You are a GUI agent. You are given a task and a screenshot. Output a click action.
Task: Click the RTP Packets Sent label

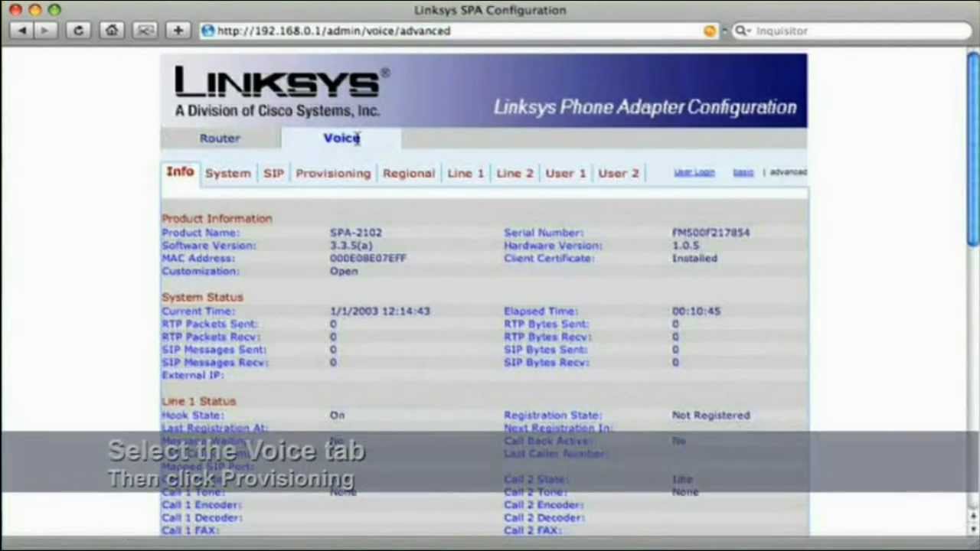click(x=210, y=324)
